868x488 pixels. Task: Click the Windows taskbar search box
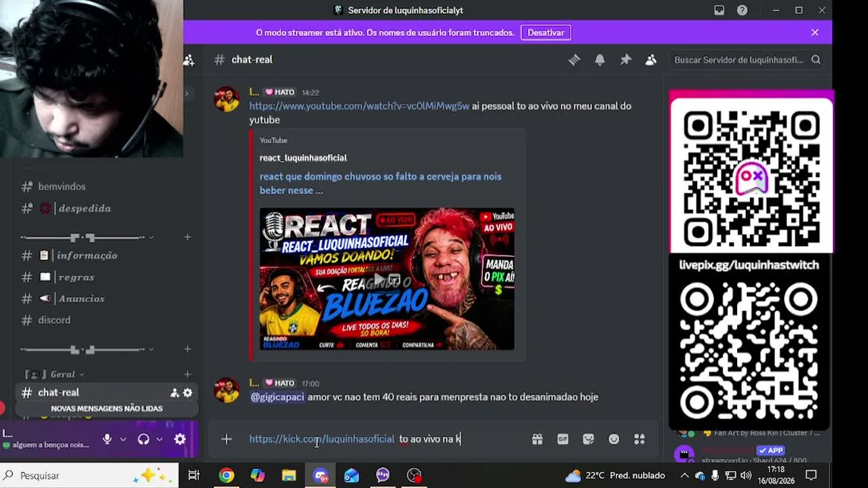90,476
